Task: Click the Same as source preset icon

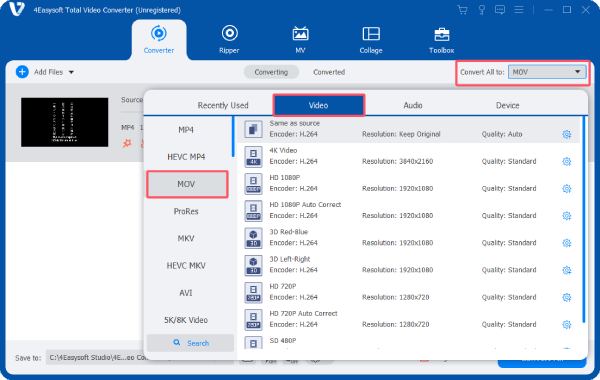Action: pos(253,129)
